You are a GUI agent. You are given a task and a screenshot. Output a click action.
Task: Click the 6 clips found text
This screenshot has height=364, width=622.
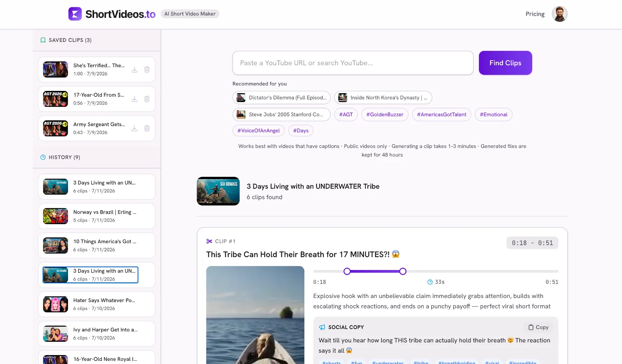click(264, 197)
